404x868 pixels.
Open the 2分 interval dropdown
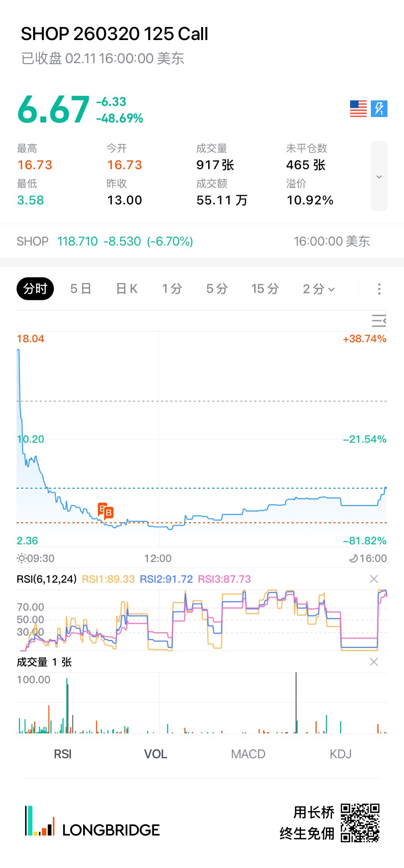(319, 289)
